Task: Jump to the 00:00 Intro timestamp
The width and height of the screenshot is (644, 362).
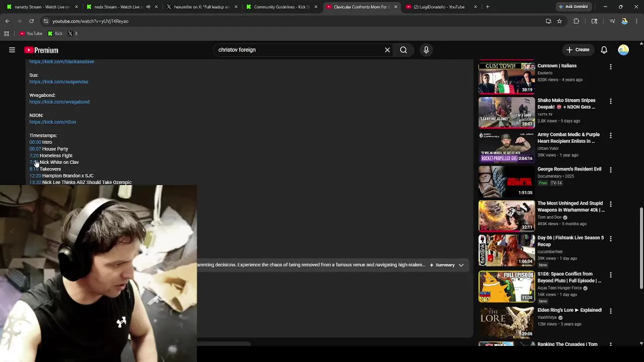Action: tap(35, 142)
